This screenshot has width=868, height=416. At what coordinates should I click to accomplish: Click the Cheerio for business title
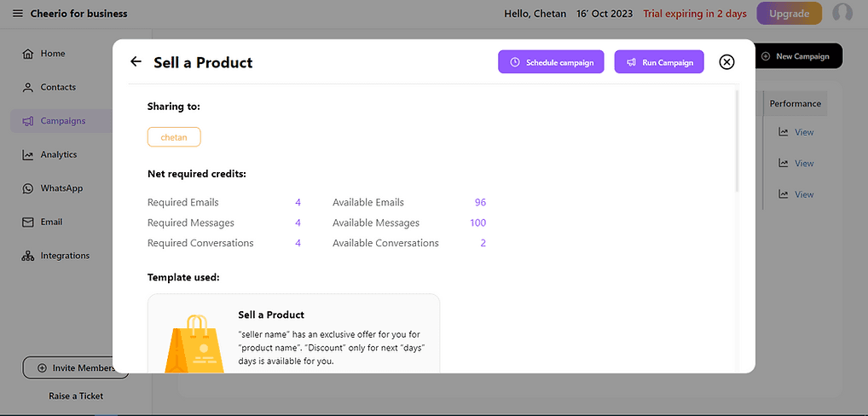78,14
